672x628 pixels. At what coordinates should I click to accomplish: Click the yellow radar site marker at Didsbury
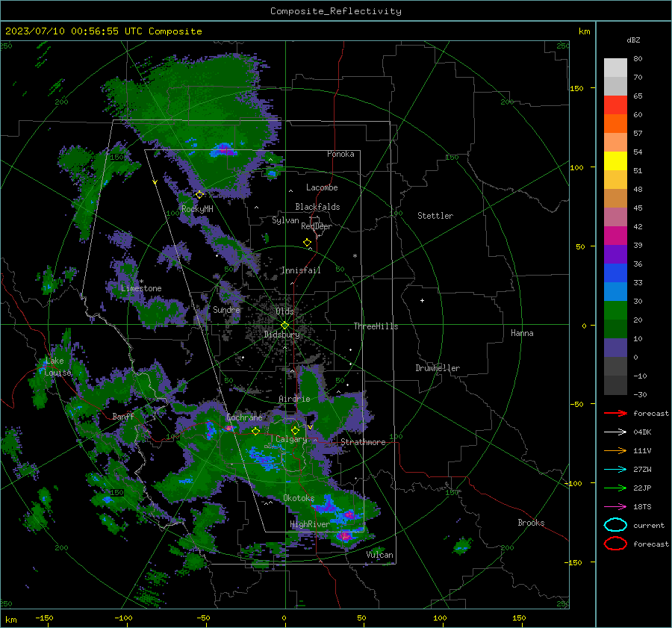[x=284, y=326]
